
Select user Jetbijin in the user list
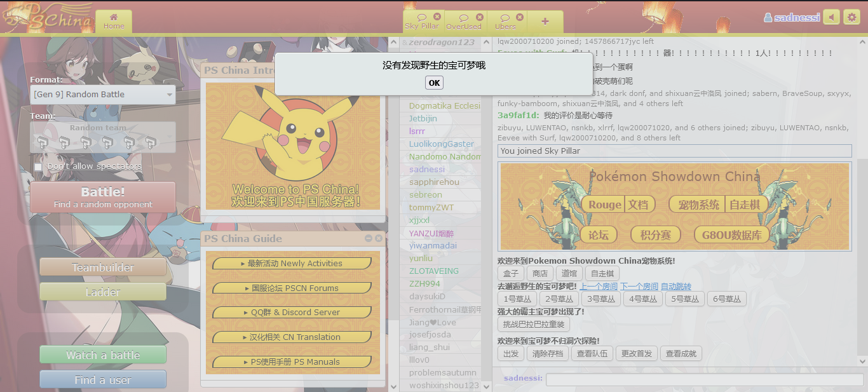423,119
